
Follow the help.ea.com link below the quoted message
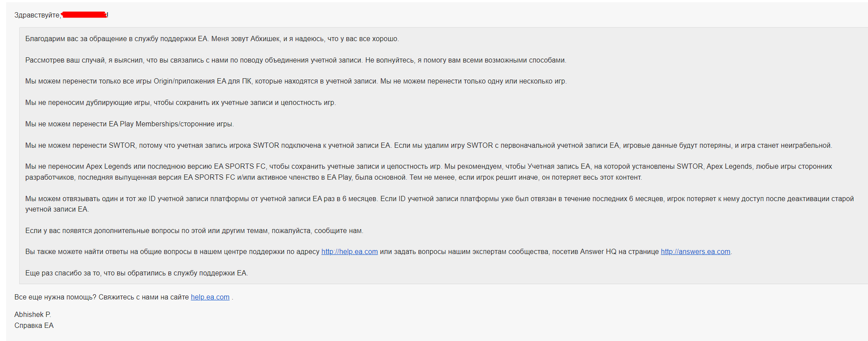(x=210, y=297)
